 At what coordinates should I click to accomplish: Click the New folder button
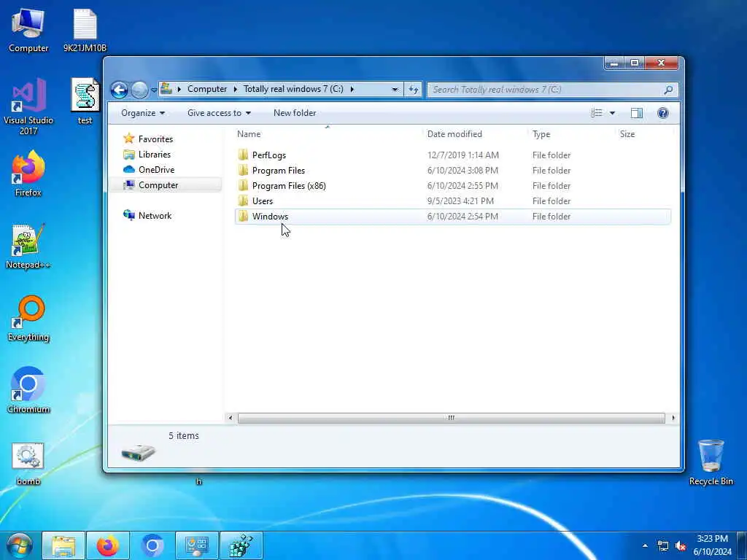295,113
